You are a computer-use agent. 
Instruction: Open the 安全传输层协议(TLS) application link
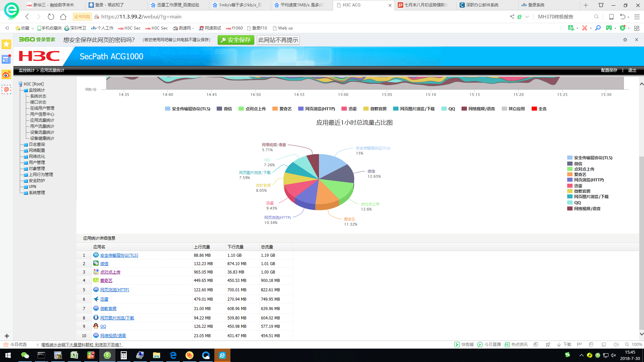[119, 255]
